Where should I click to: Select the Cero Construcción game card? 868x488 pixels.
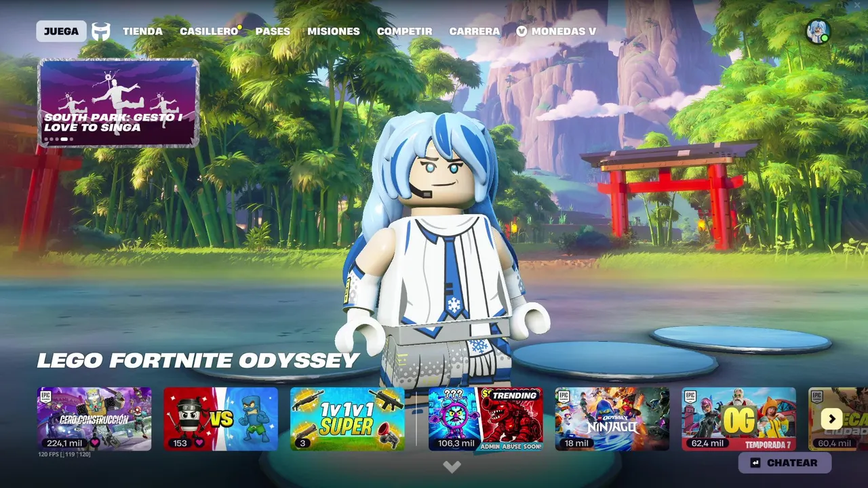(94, 419)
